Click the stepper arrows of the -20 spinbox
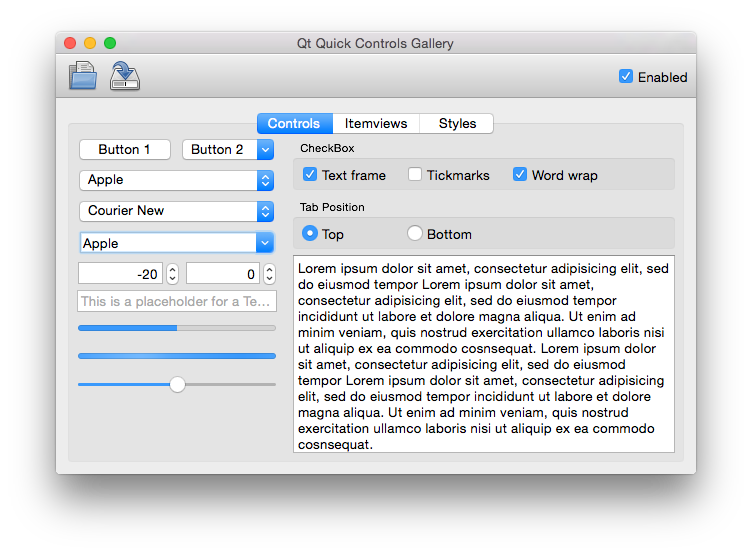 (172, 274)
